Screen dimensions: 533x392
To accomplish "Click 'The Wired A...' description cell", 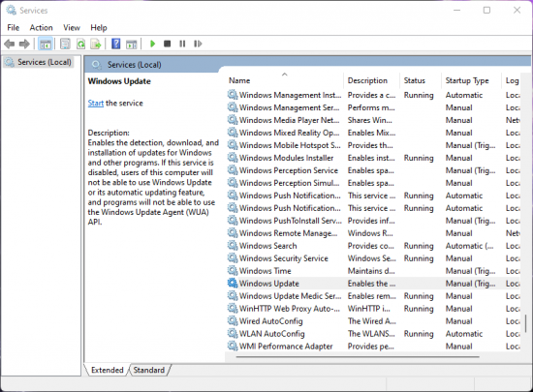I will tap(371, 321).
